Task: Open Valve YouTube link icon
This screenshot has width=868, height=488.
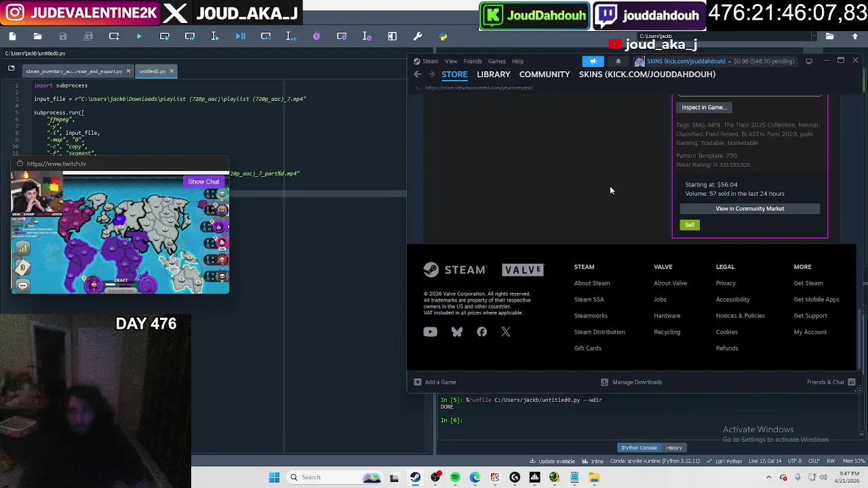Action: point(430,332)
